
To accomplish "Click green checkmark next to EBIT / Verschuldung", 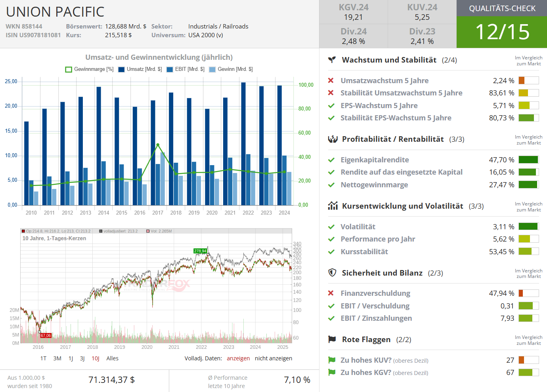I will click(x=331, y=306).
